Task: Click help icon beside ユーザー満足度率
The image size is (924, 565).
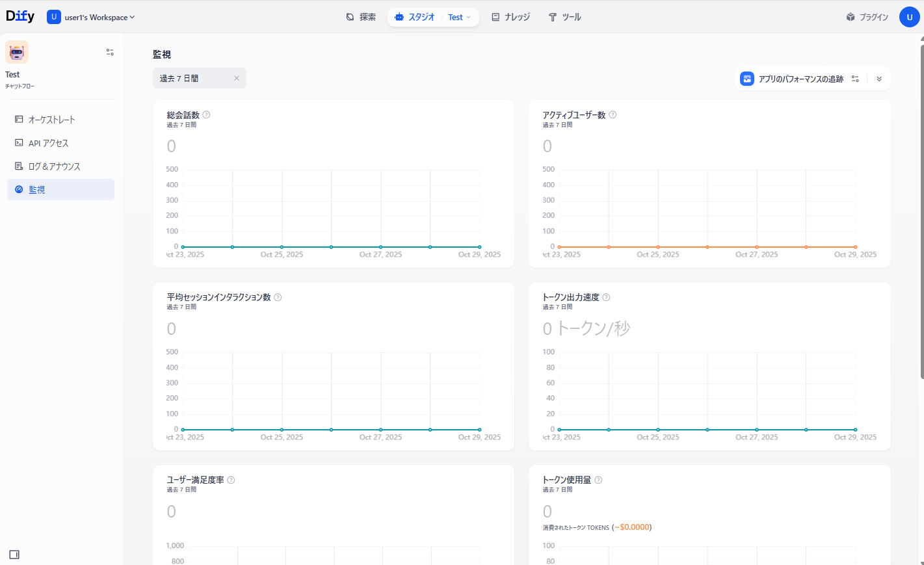Action: 231,480
